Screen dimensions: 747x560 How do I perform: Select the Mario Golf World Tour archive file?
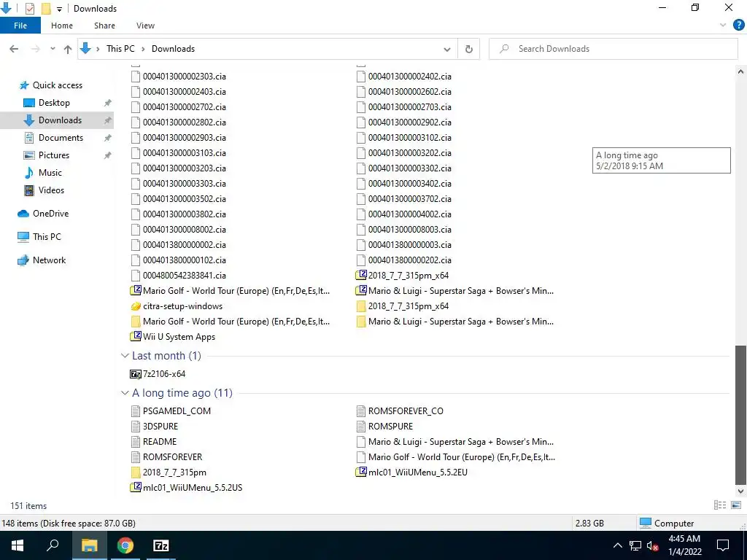pyautogui.click(x=231, y=290)
